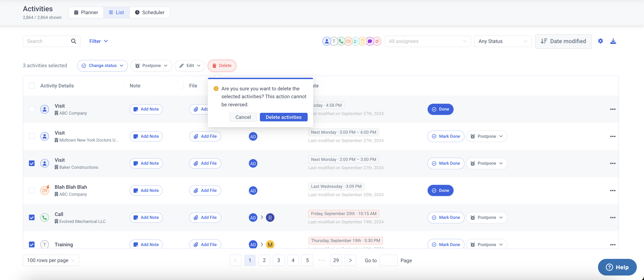This screenshot has width=644, height=280.
Task: Confirm with Delete activities button
Action: coord(283,117)
